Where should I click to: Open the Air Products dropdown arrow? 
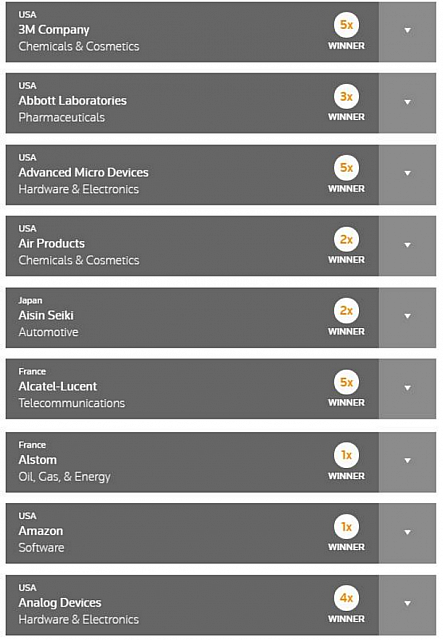[x=407, y=246]
